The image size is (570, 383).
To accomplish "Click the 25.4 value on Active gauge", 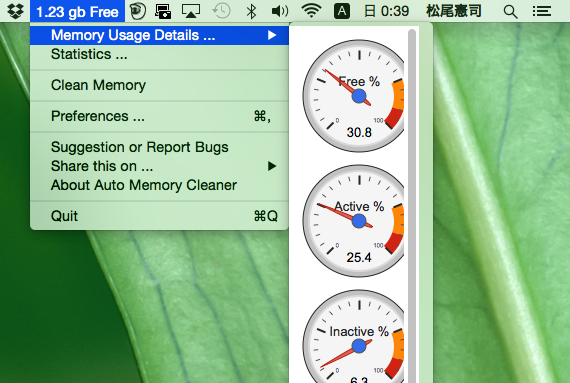I will [359, 258].
